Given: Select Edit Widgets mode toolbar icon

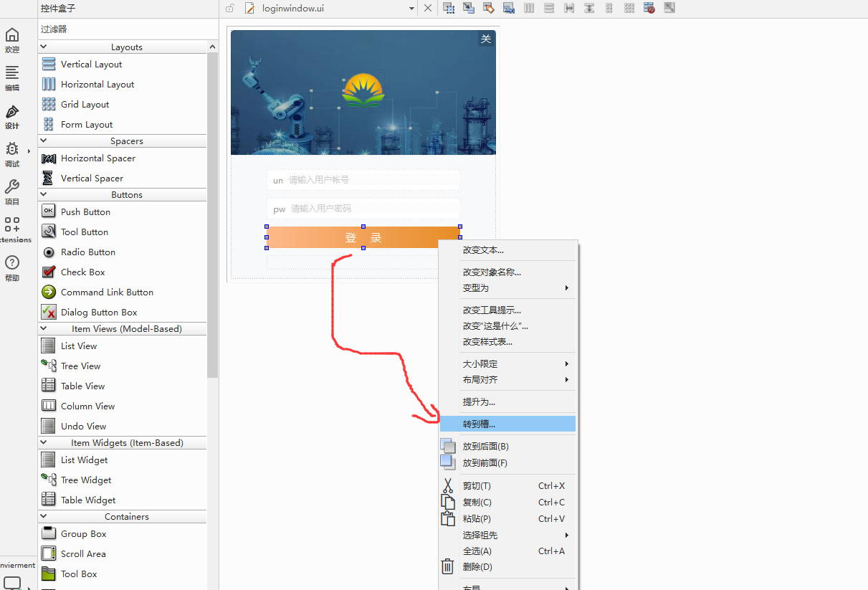Looking at the screenshot, I should pos(449,8).
